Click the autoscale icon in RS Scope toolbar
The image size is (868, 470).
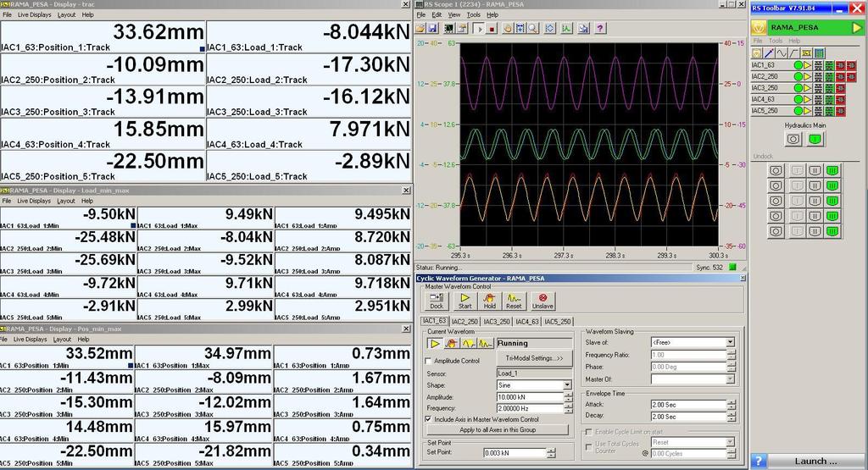click(549, 28)
